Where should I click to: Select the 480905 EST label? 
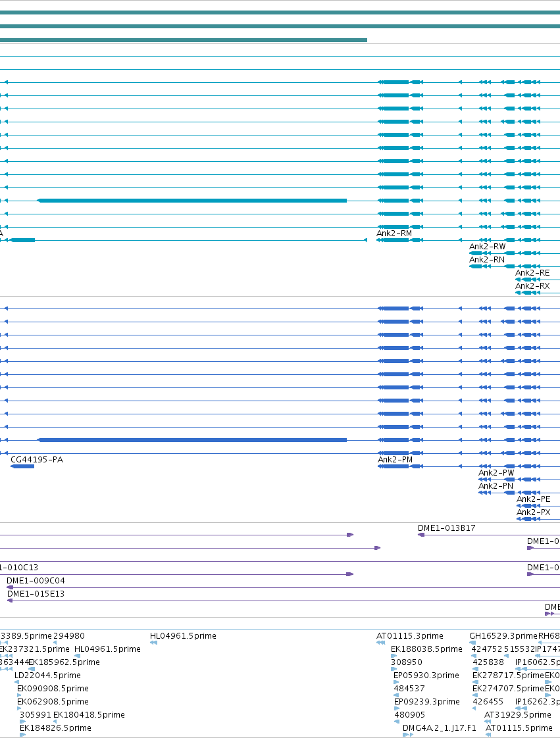(410, 715)
